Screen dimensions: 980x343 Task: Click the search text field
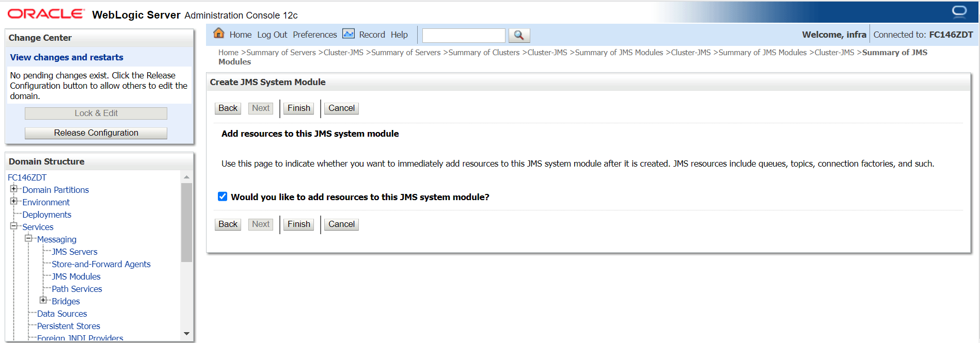point(464,35)
